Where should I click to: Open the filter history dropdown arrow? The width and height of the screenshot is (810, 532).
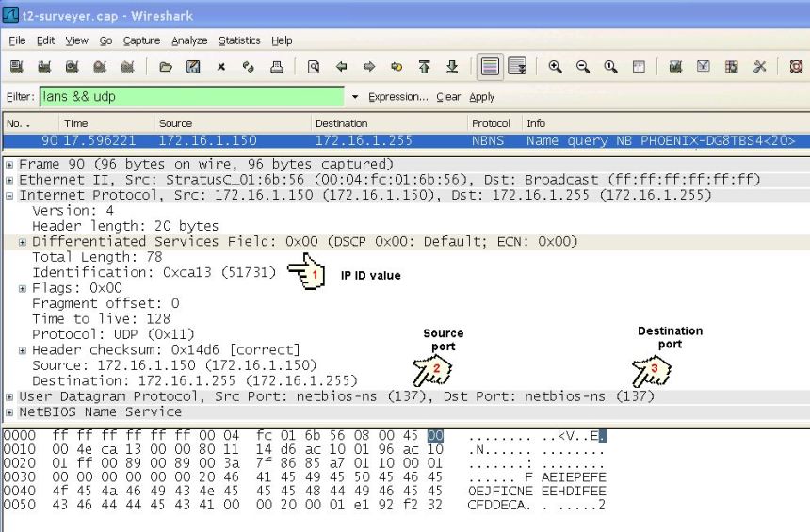[355, 97]
